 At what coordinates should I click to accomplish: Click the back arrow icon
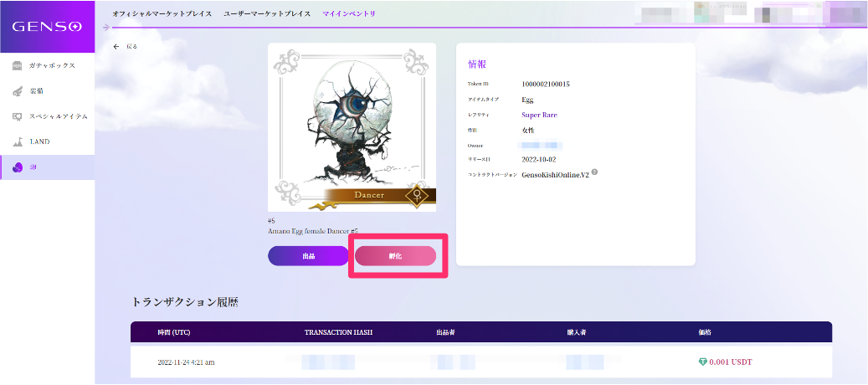pyautogui.click(x=116, y=47)
